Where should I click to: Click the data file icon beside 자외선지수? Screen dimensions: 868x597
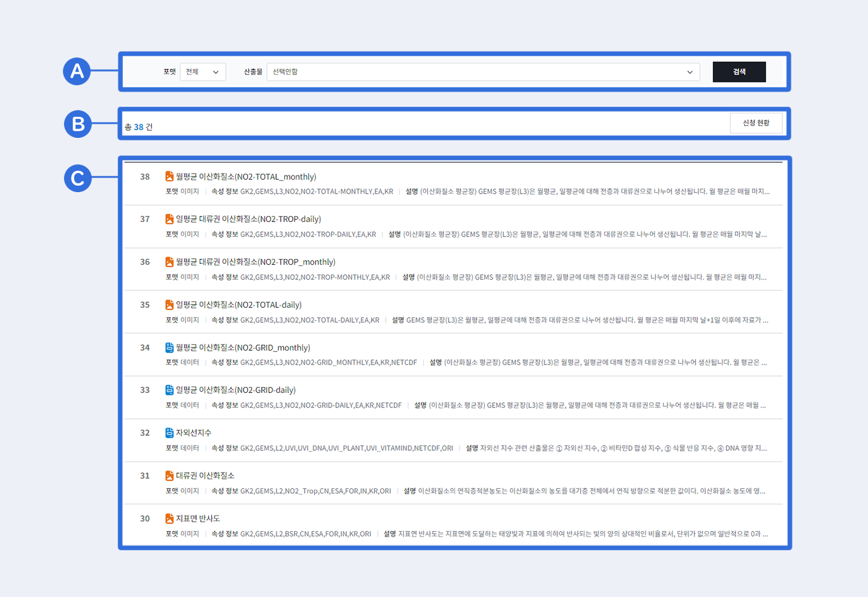[x=169, y=433]
